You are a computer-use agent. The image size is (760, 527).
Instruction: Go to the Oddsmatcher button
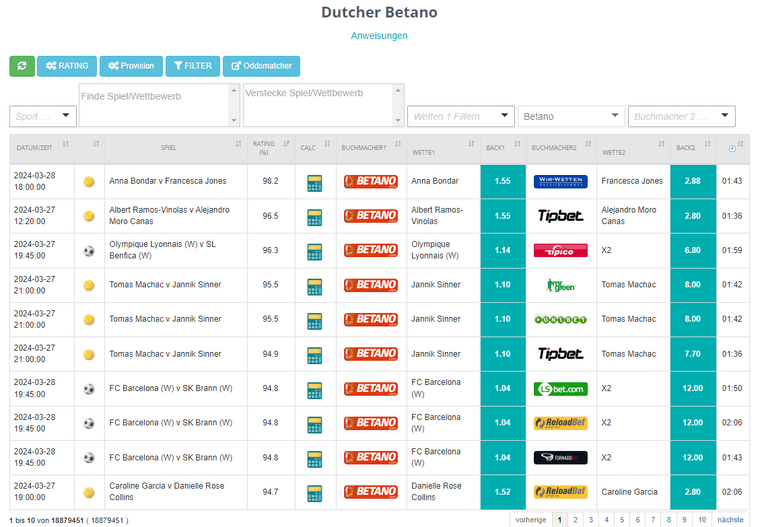[261, 66]
